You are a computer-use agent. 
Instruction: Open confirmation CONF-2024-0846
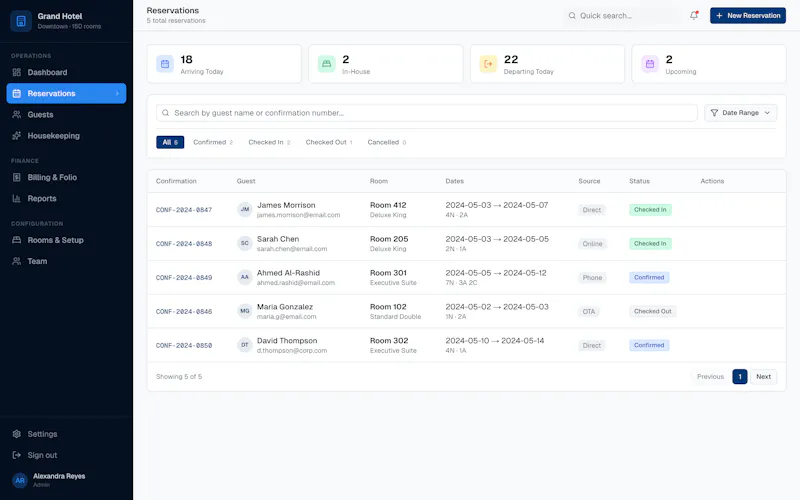tap(184, 312)
